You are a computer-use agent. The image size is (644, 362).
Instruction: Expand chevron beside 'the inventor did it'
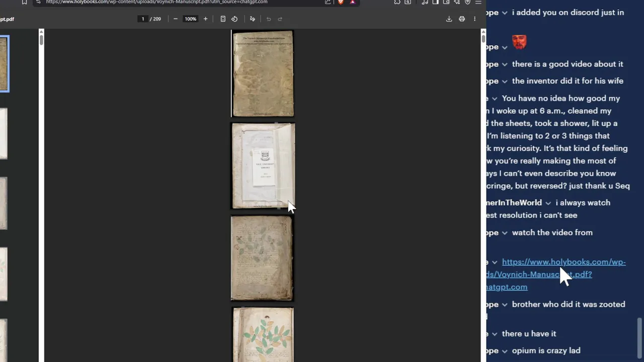pos(505,81)
